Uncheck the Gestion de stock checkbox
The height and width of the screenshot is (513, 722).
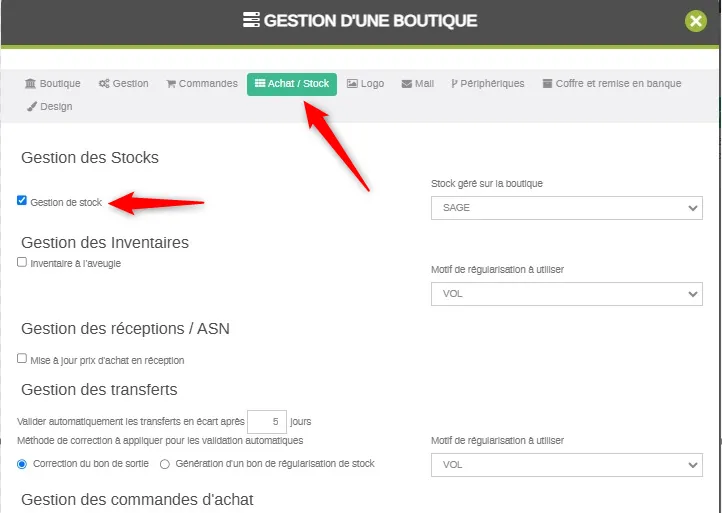(22, 200)
